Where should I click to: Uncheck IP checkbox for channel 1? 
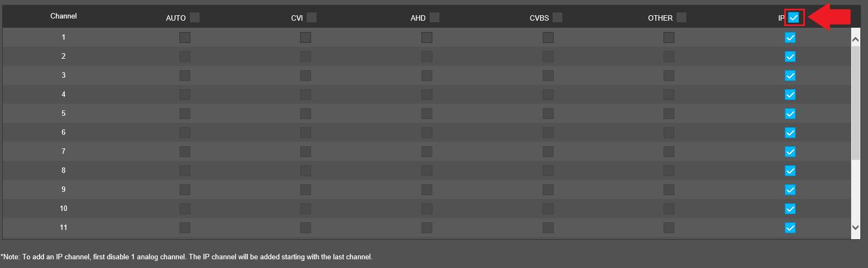coord(790,38)
